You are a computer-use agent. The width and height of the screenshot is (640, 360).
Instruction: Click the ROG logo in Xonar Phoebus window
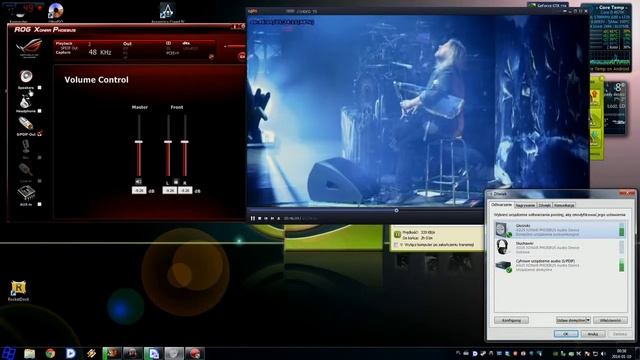[29, 48]
